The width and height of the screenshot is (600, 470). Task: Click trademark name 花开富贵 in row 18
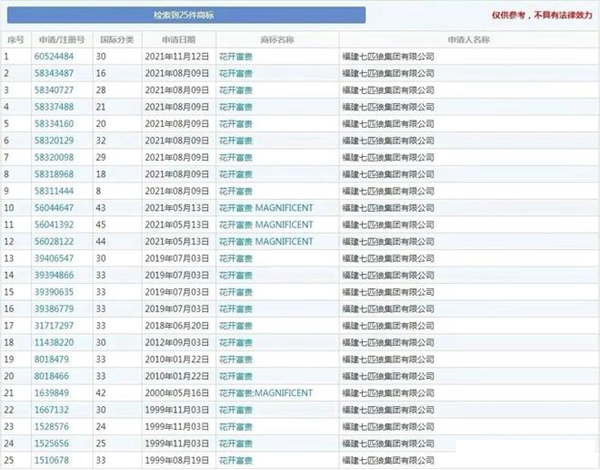click(x=236, y=343)
